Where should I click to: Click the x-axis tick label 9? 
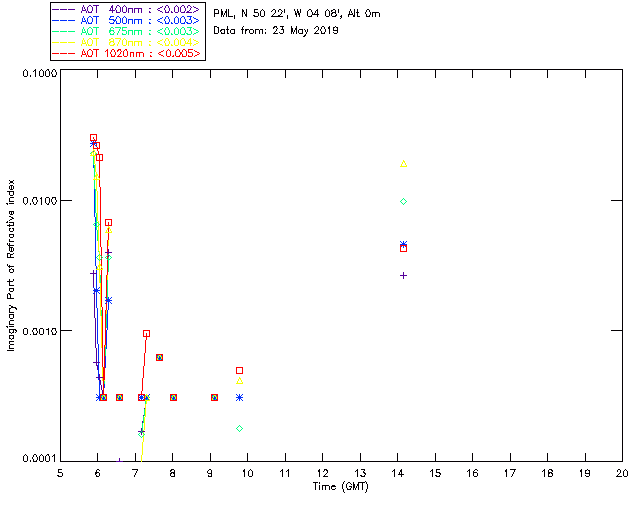point(210,473)
